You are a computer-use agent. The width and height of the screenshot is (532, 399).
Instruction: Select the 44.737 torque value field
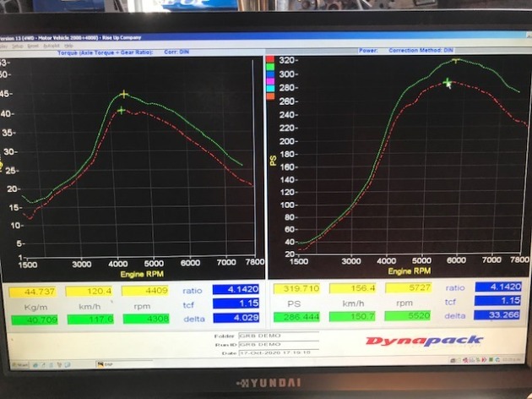click(x=36, y=291)
